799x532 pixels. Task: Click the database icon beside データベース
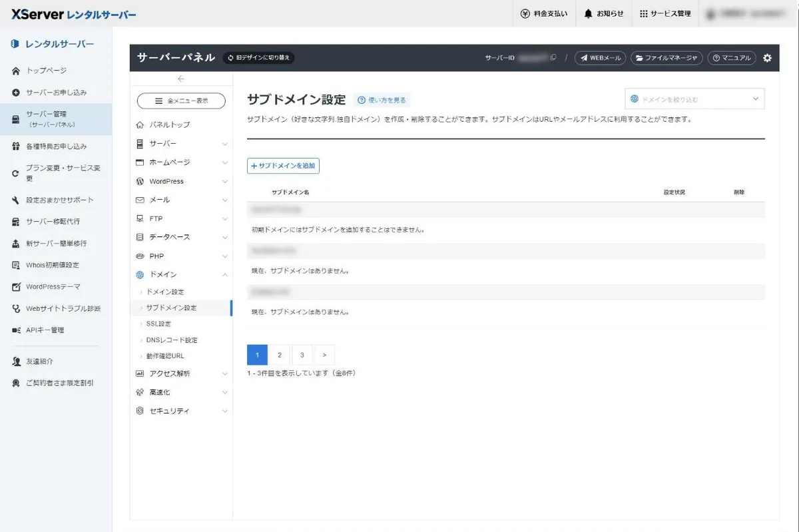(x=140, y=237)
